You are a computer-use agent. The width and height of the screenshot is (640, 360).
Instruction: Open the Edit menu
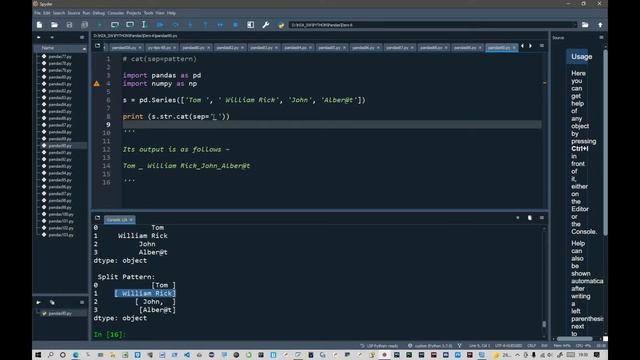point(47,13)
